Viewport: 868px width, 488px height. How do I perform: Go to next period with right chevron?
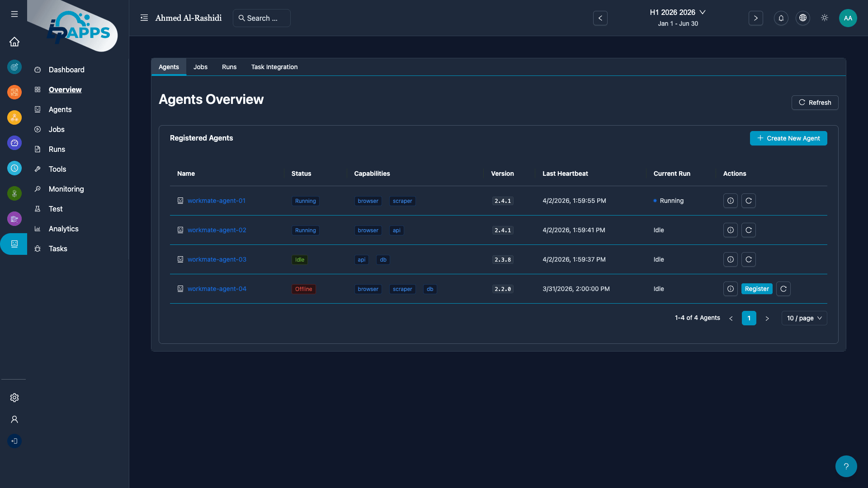click(x=755, y=18)
